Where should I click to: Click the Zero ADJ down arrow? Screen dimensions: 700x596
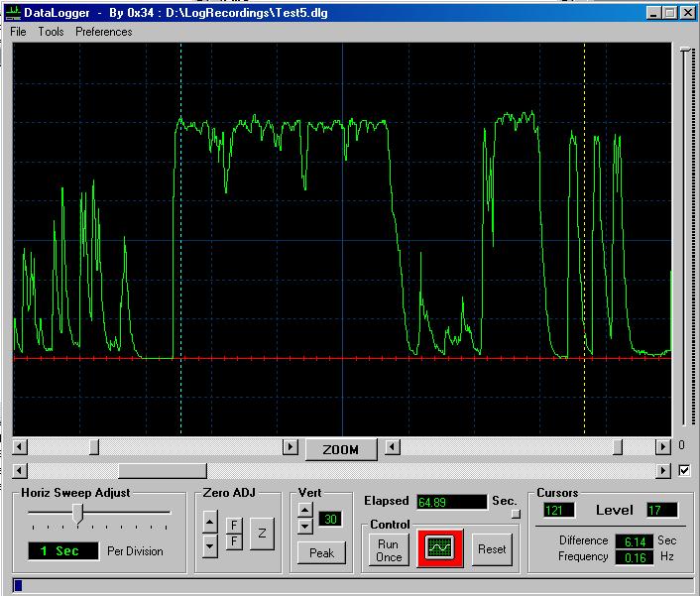(209, 544)
